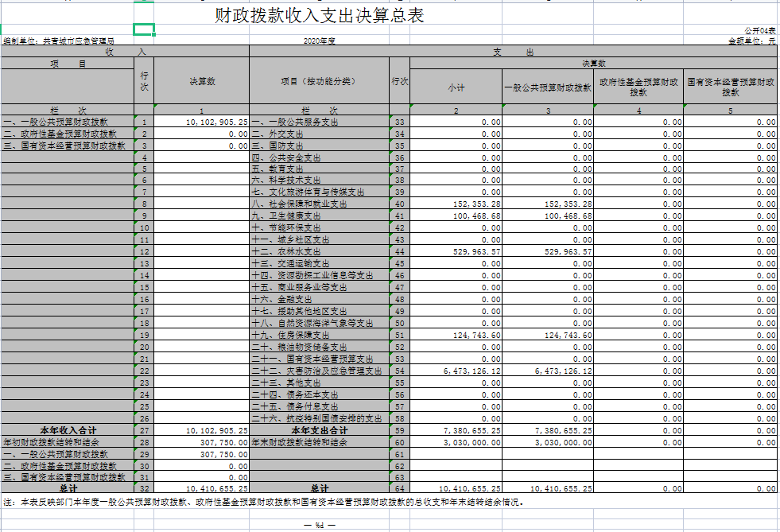This screenshot has height=532, width=780.
Task: Select the 项目（按功能分类）header cell
Action: tap(319, 81)
